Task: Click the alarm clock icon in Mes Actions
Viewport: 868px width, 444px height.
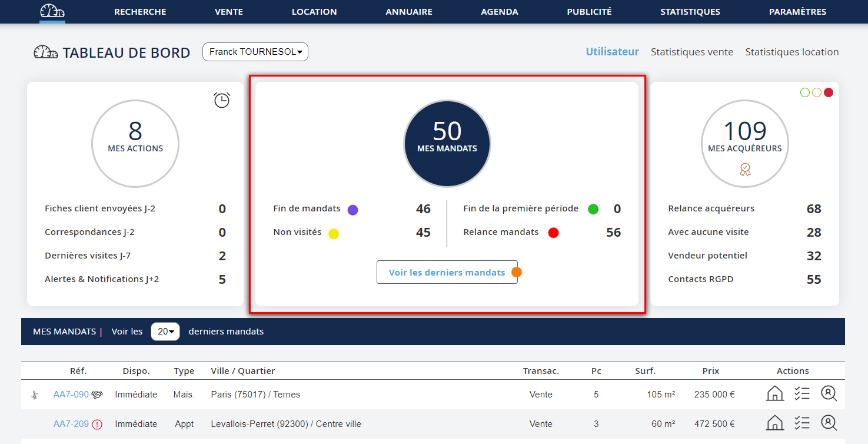Action: tap(222, 100)
